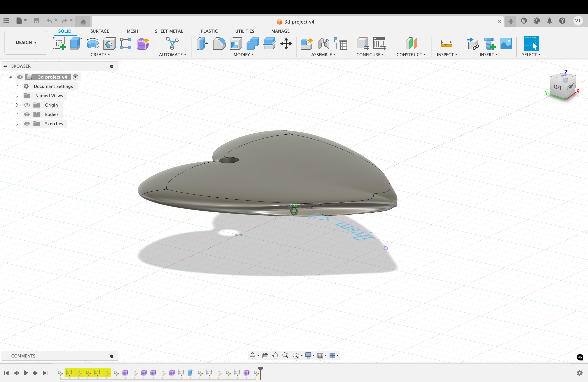This screenshot has width=588, height=382.
Task: Select the Revolve tool
Action: click(93, 44)
